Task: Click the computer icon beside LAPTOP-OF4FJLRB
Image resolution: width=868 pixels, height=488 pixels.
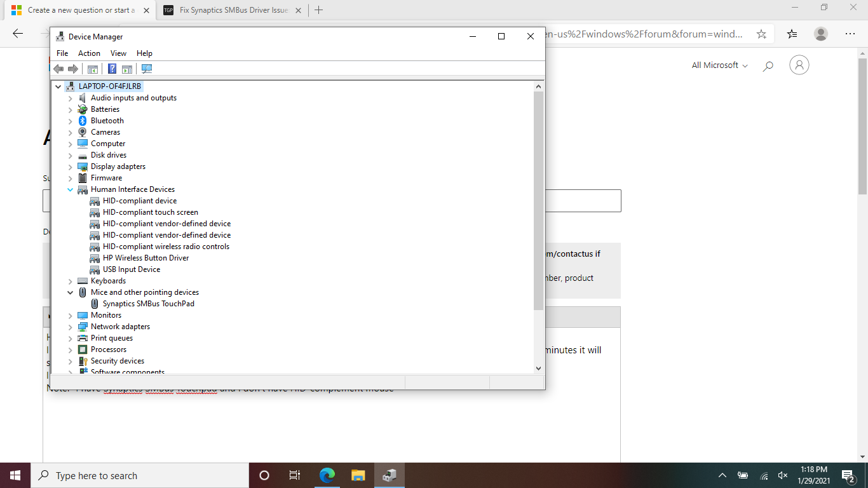Action: [x=71, y=86]
